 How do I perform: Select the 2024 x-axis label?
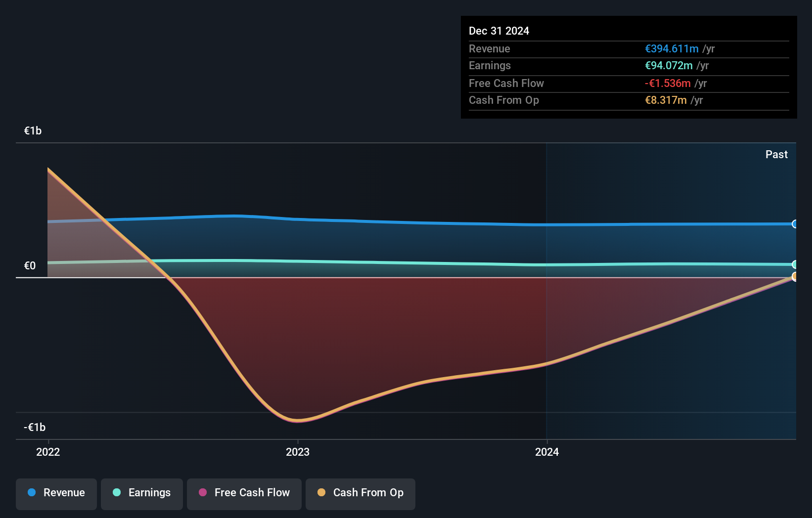pyautogui.click(x=547, y=452)
